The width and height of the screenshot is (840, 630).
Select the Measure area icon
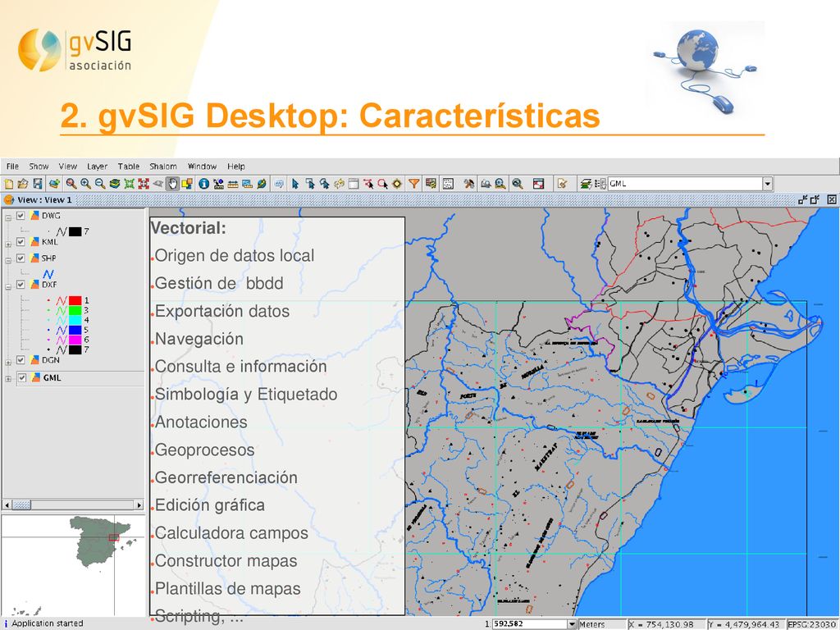[247, 184]
